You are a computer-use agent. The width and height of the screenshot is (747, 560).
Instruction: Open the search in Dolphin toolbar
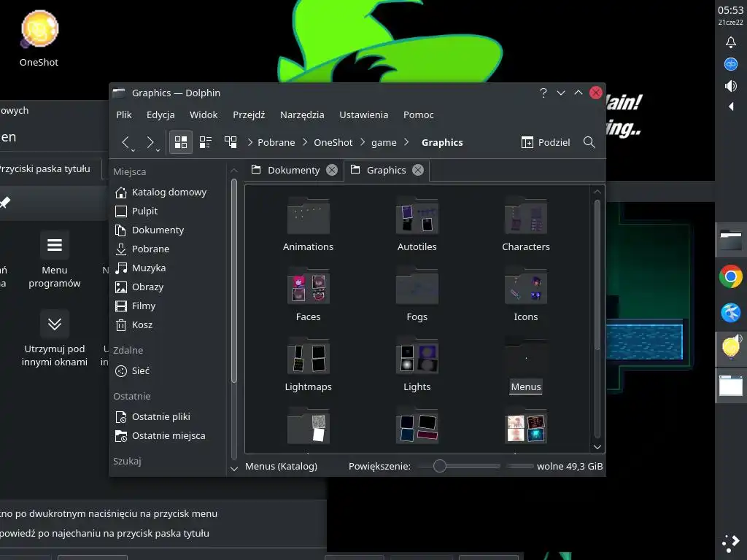(x=589, y=142)
